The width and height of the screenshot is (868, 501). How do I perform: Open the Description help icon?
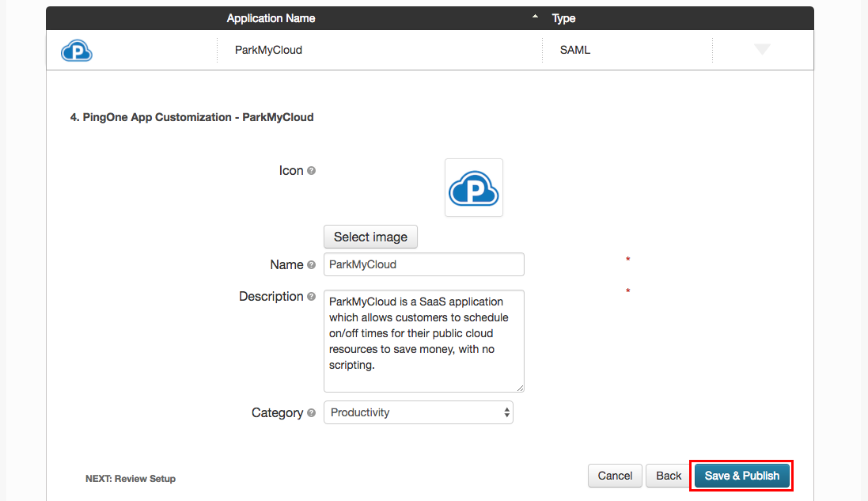[x=312, y=297]
